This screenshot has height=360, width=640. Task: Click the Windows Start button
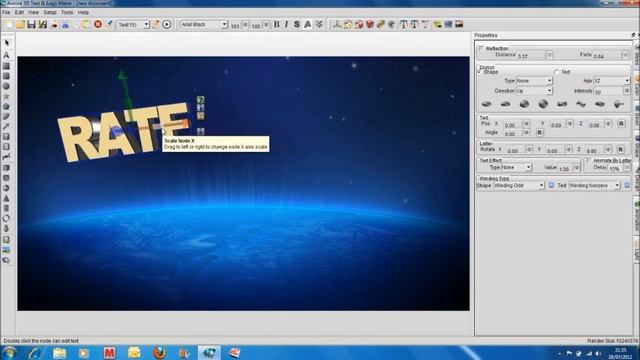click(x=9, y=353)
